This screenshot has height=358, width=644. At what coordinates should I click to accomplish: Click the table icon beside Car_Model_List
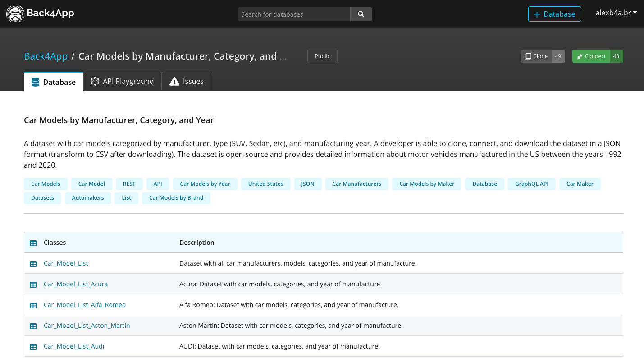point(33,264)
